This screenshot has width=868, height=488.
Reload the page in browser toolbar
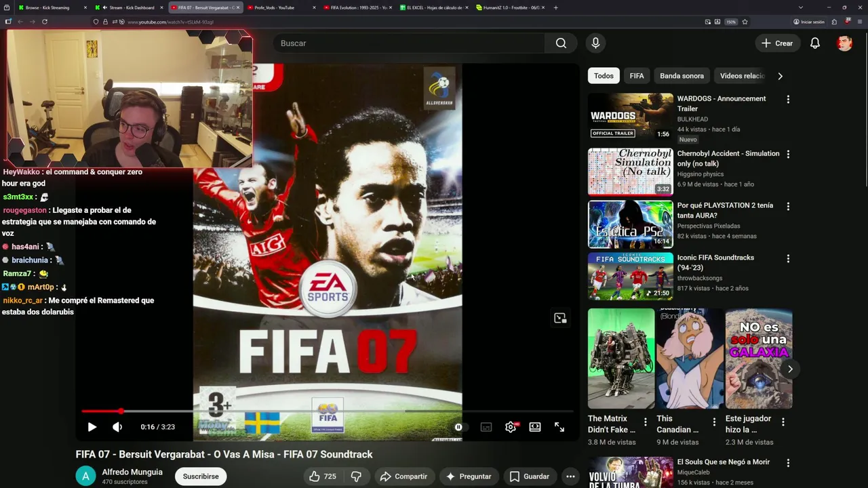click(45, 22)
